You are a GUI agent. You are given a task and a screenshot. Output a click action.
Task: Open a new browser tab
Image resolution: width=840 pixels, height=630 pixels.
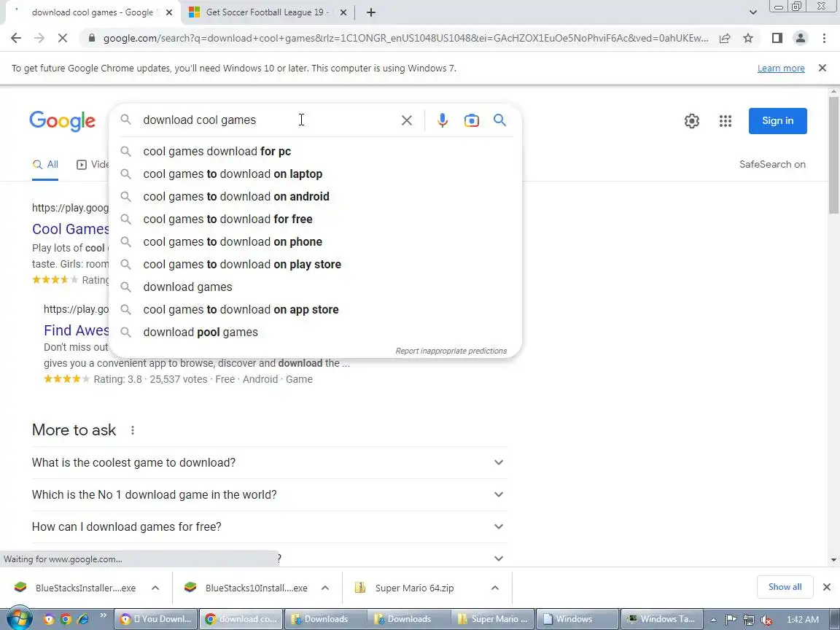370,12
